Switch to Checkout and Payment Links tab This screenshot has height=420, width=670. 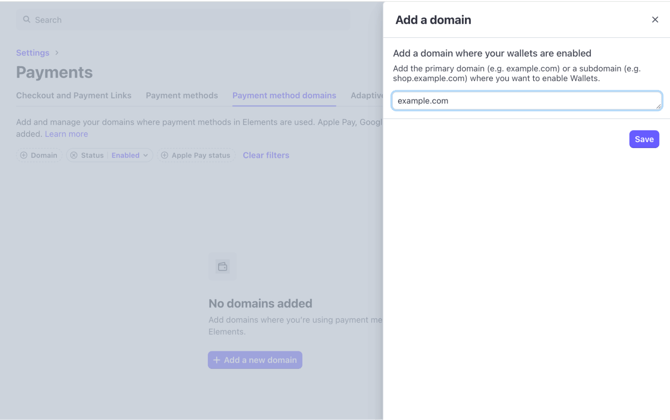coord(74,95)
